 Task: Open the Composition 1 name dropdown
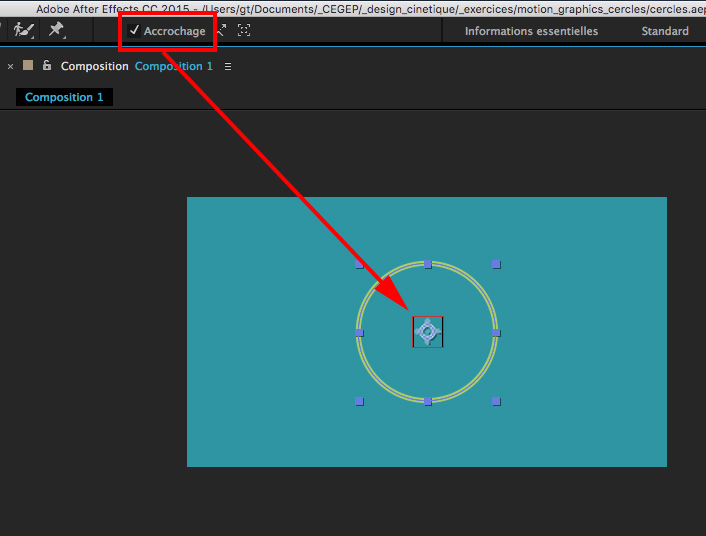click(x=174, y=66)
